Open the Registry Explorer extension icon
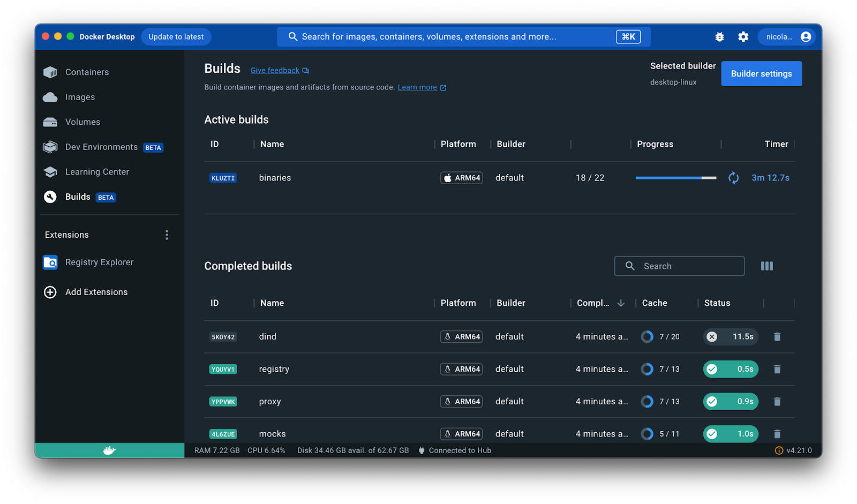This screenshot has width=857, height=504. click(x=50, y=262)
